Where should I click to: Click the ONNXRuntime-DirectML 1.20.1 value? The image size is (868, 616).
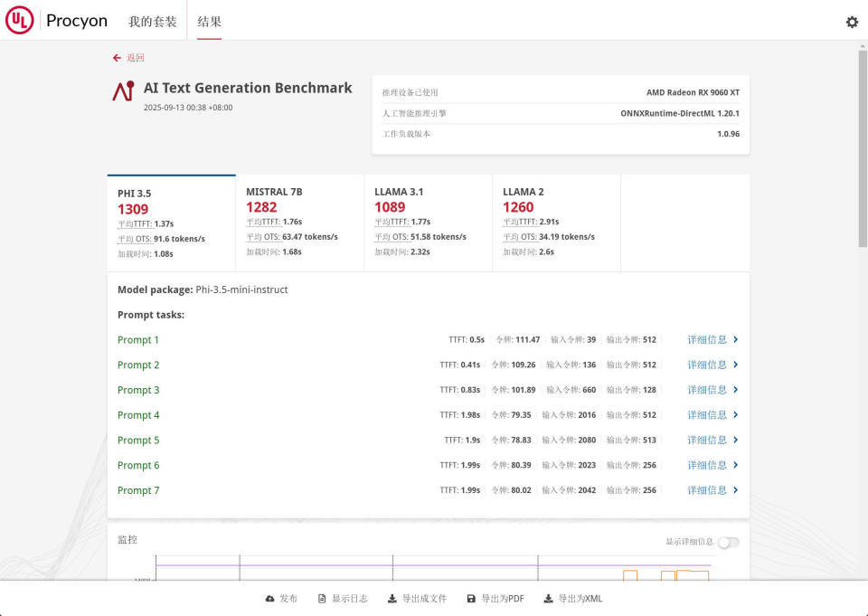point(680,113)
